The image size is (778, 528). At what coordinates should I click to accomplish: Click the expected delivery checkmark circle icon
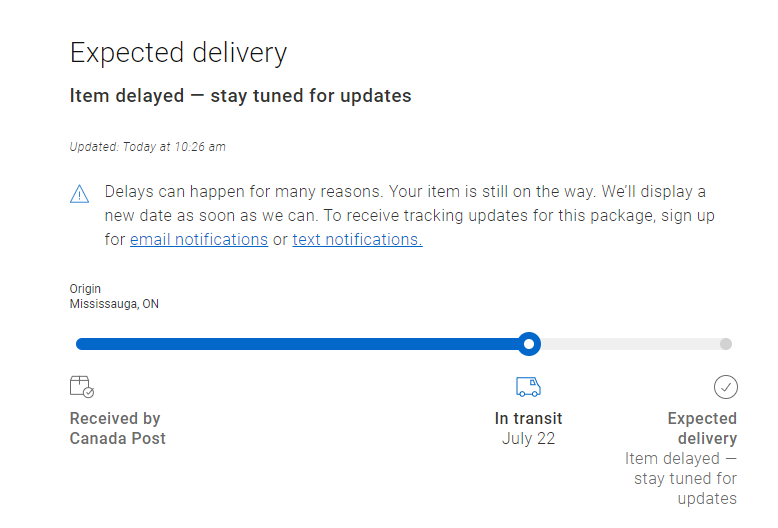pos(725,387)
